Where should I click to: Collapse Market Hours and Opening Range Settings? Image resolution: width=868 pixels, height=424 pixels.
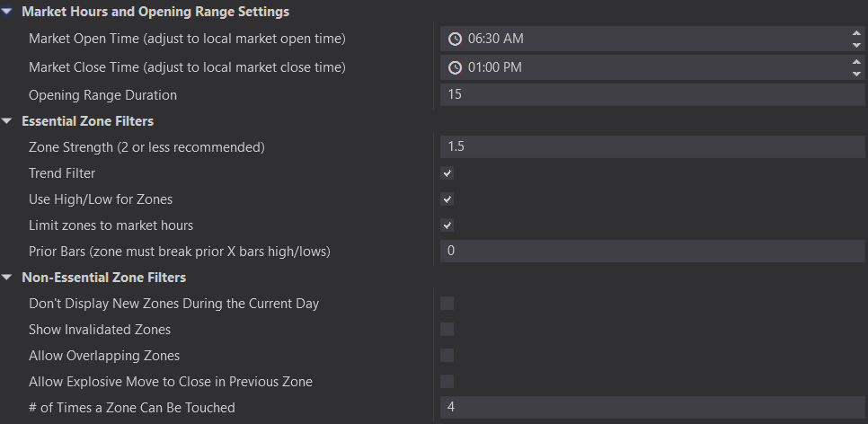click(x=8, y=13)
